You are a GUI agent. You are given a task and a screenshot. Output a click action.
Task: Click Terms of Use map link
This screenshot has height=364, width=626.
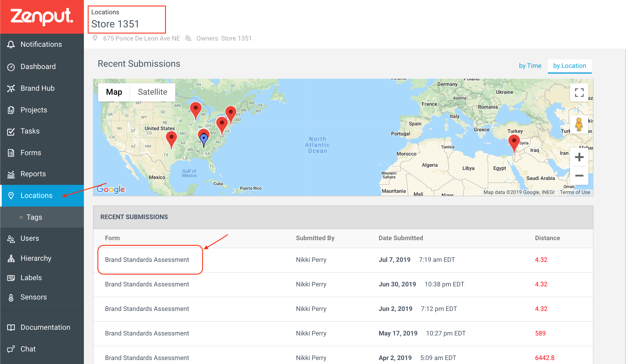click(x=575, y=192)
